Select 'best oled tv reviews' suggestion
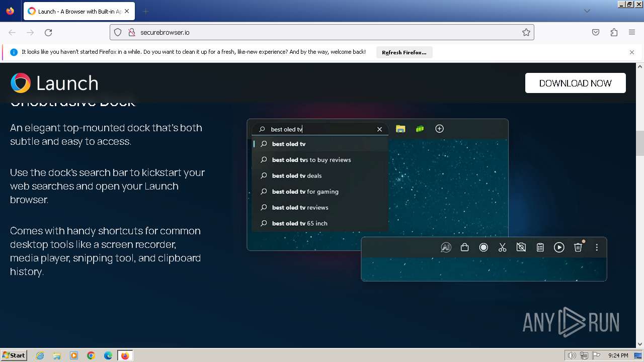 [320, 207]
